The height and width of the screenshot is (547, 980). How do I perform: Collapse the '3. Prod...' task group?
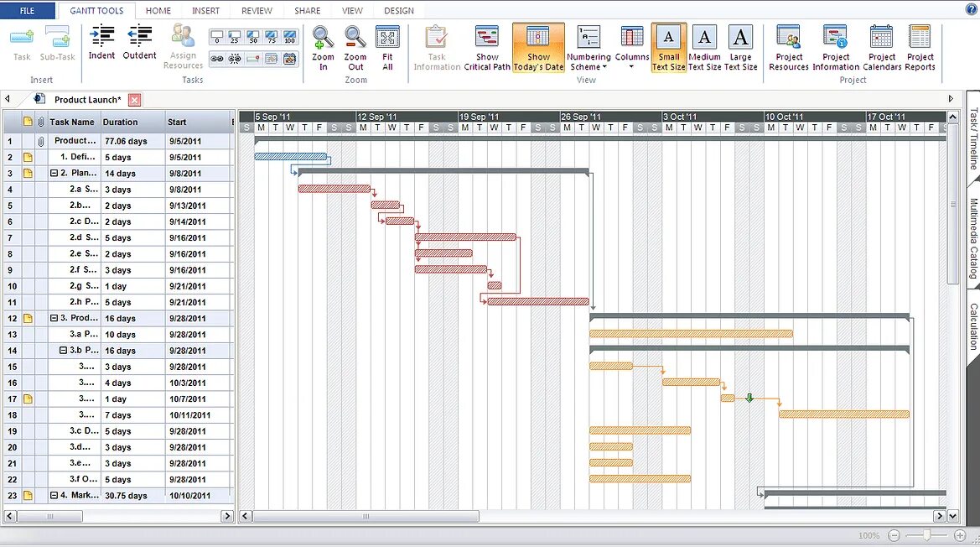pyautogui.click(x=54, y=318)
